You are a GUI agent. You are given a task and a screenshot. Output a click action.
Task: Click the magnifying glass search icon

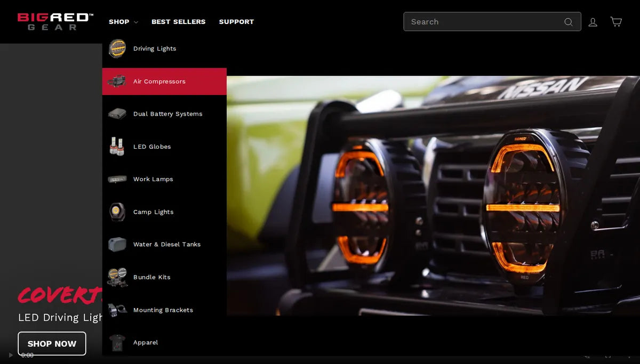click(569, 22)
